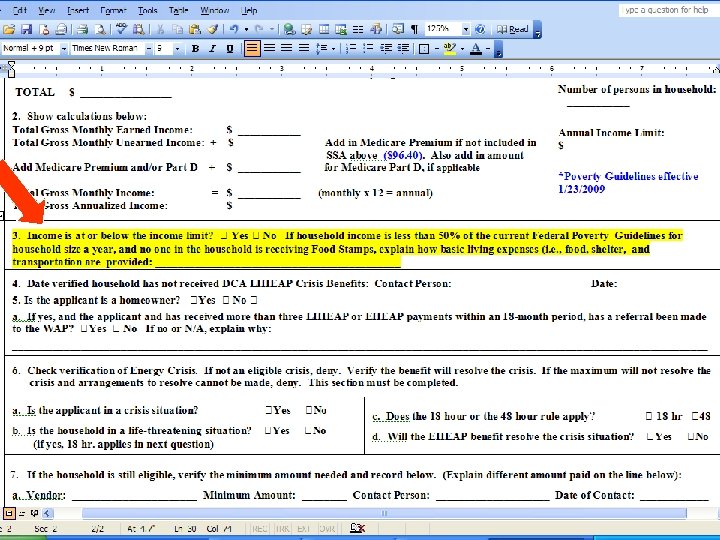The width and height of the screenshot is (720, 540).
Task: Toggle Bold formatting
Action: pyautogui.click(x=195, y=48)
